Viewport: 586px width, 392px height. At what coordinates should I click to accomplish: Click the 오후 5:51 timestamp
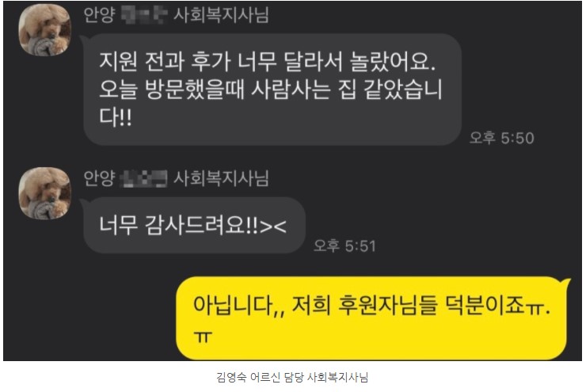(344, 245)
